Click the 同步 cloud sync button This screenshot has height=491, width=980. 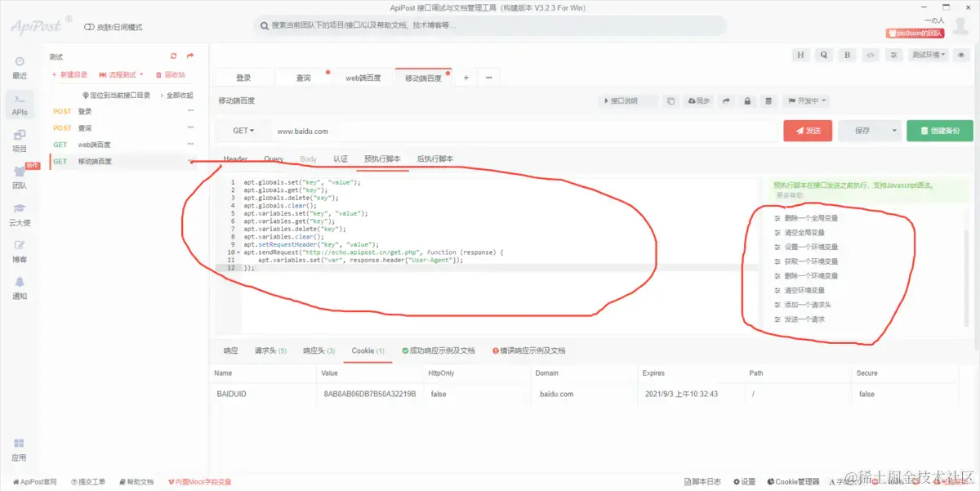[699, 101]
